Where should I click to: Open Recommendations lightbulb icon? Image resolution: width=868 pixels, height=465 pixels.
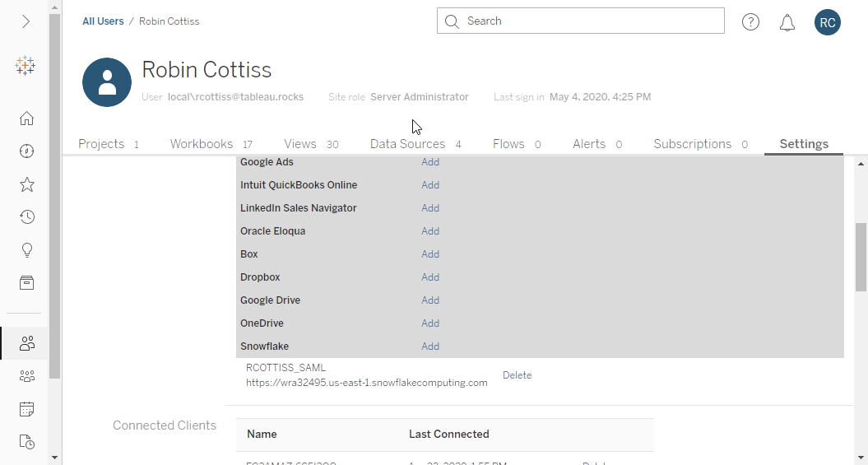[x=26, y=250]
